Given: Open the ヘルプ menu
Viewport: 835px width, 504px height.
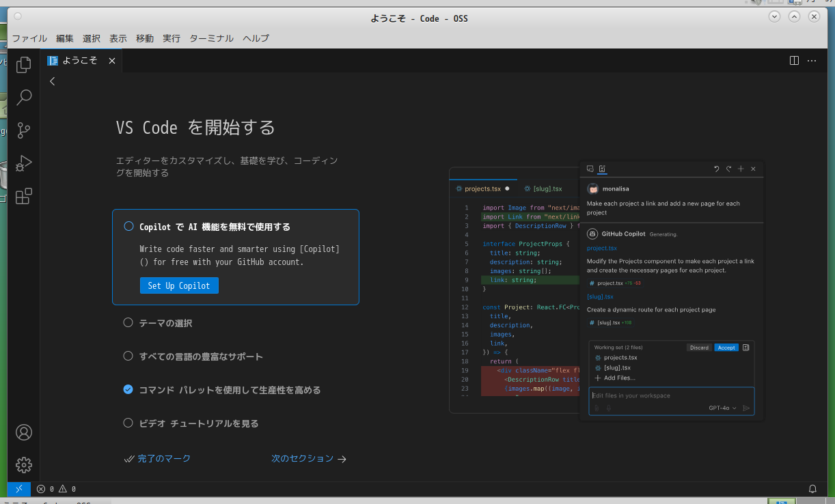Looking at the screenshot, I should [x=256, y=38].
